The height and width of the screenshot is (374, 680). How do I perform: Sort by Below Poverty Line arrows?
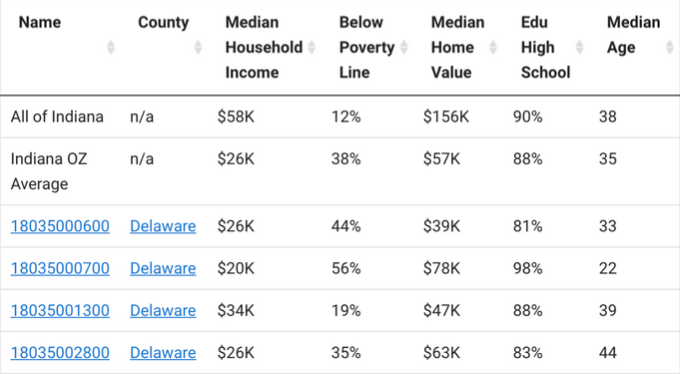click(404, 47)
